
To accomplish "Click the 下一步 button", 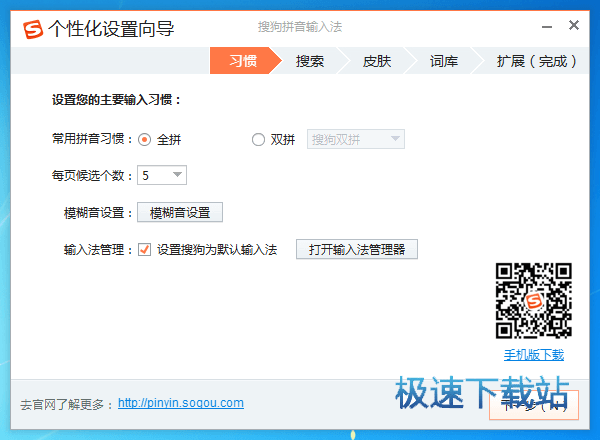I will (534, 405).
